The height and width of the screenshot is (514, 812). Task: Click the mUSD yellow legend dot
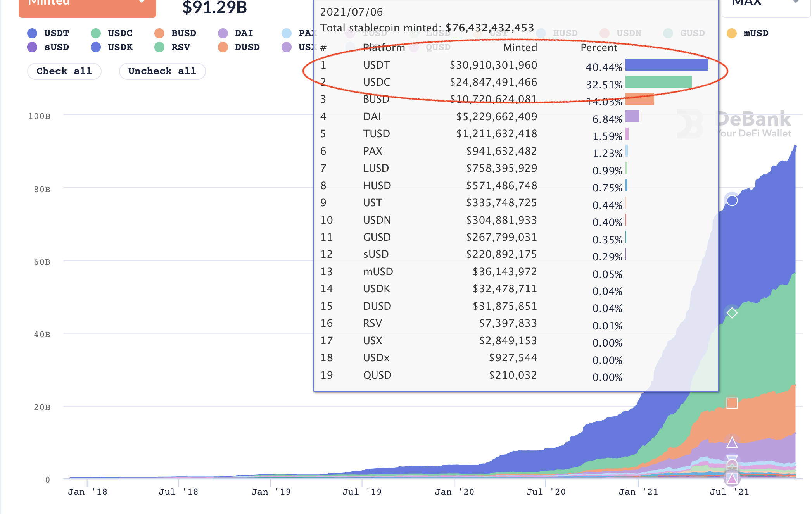click(731, 33)
